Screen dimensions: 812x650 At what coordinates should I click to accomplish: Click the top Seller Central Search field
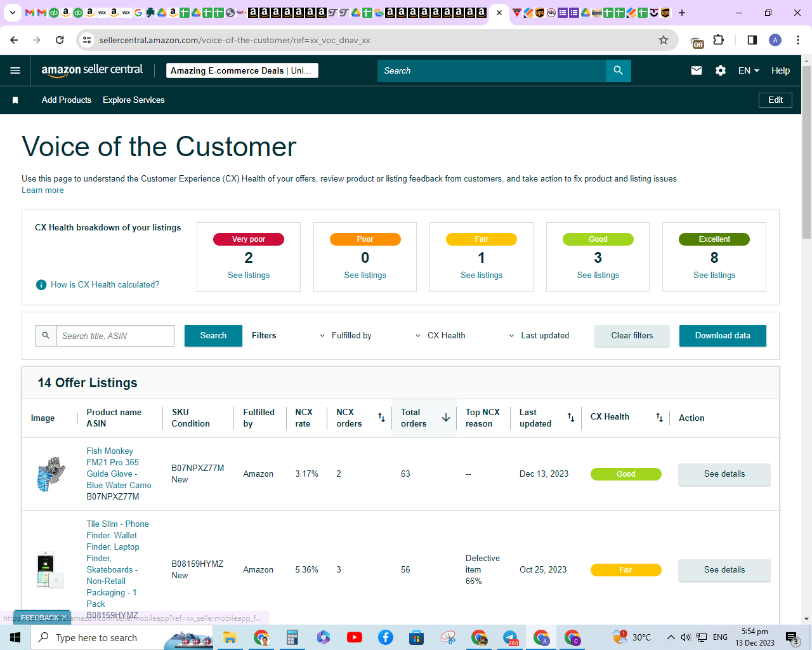click(492, 70)
